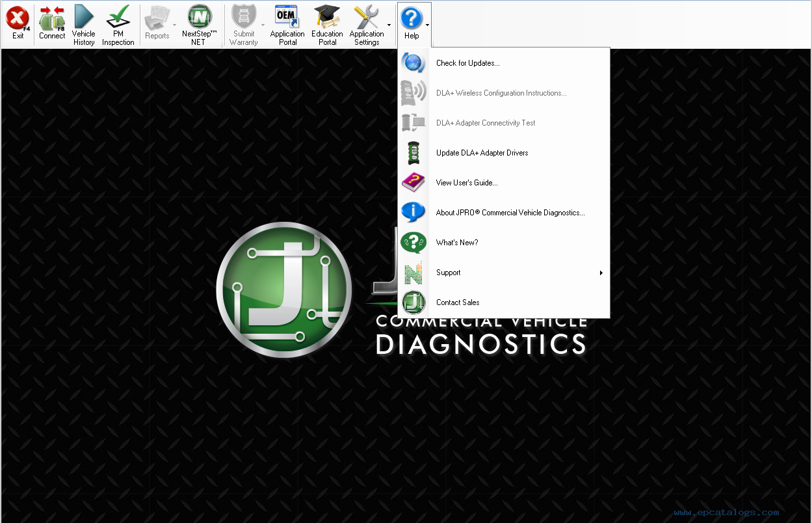Click the JPRO logo icon beside Contact Sales
The width and height of the screenshot is (812, 523).
coord(413,302)
